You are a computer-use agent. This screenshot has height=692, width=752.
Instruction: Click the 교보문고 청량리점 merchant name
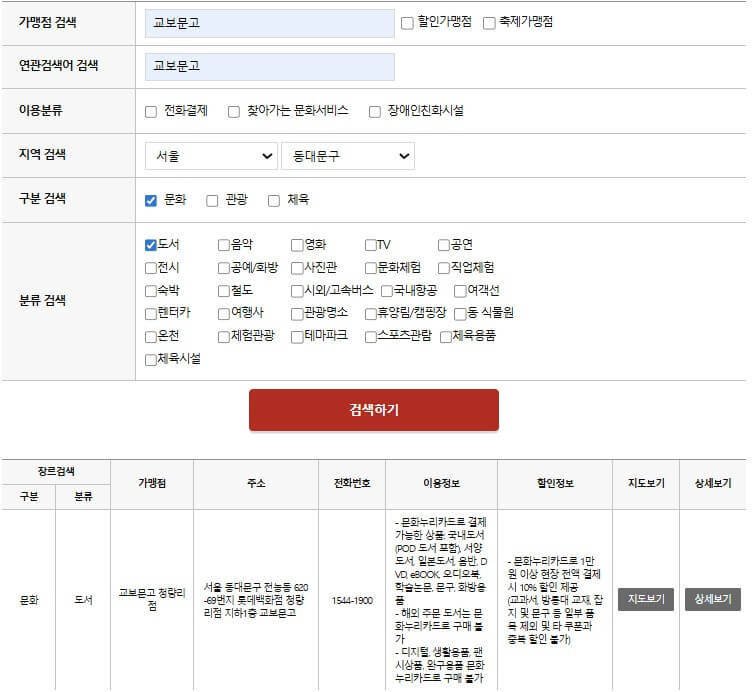coord(152,599)
